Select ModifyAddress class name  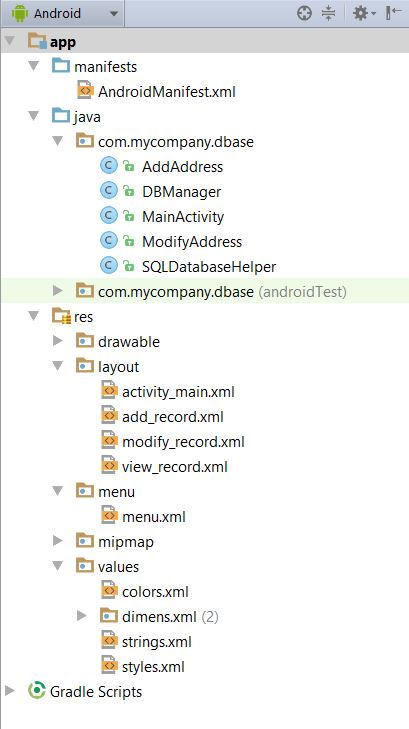click(x=192, y=242)
